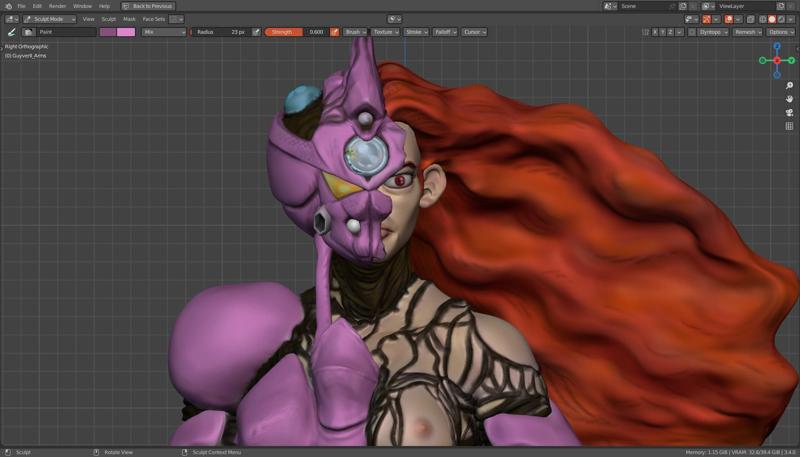This screenshot has height=457, width=800.
Task: Enable the Dyntopo checkbox
Action: (x=692, y=32)
